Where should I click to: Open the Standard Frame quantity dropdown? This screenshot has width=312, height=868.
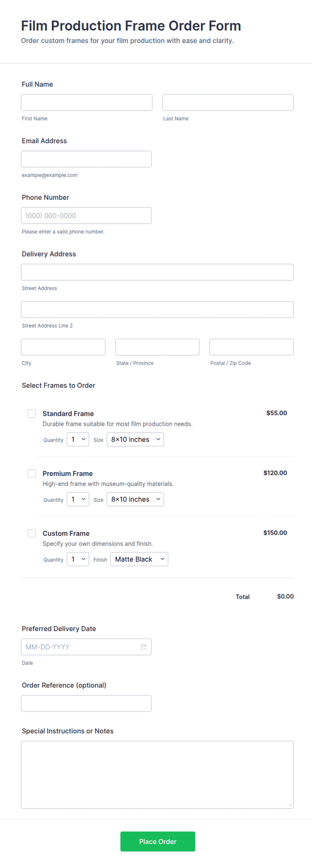(x=78, y=439)
